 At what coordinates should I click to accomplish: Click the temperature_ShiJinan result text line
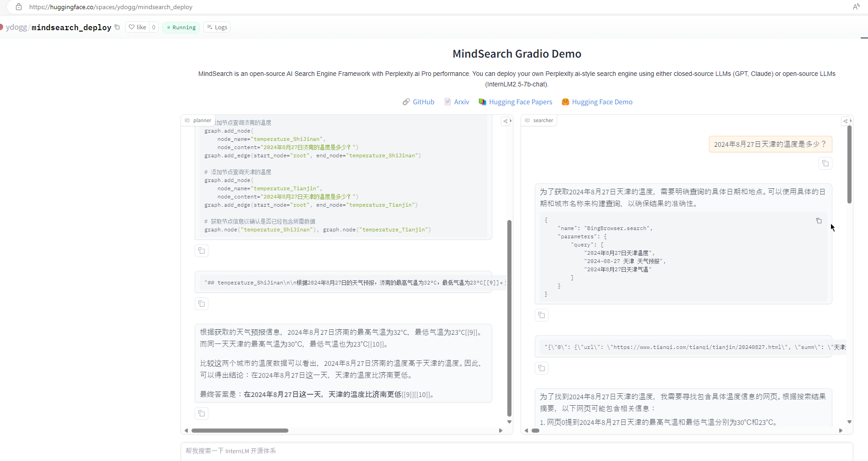tap(355, 283)
